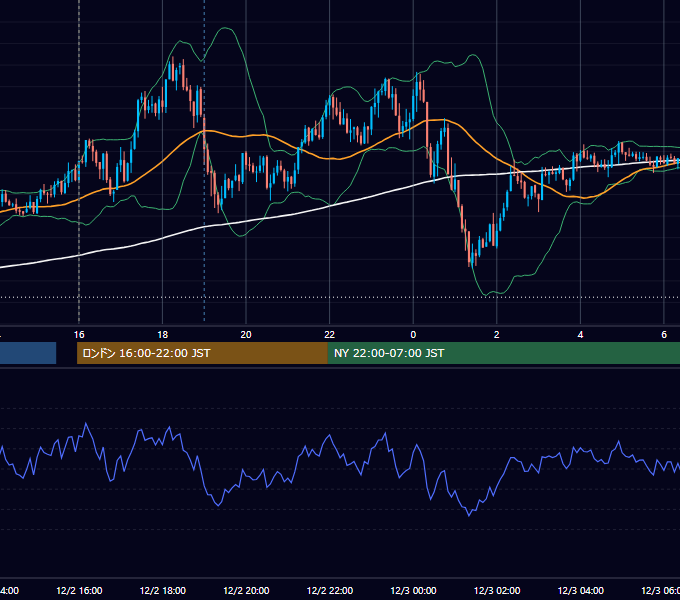This screenshot has height=600, width=680.
Task: Click the 12/2 22:00 time label
Action: 330,590
